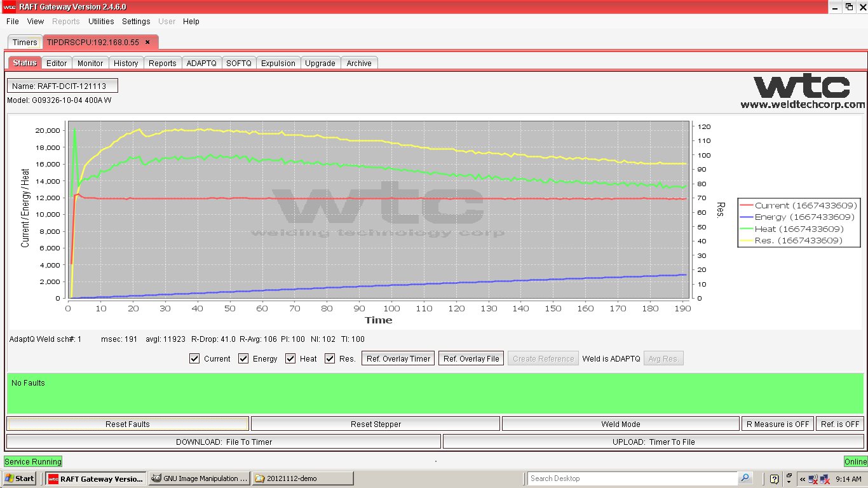Open the Utilities menu
This screenshot has width=868, height=488.
pyautogui.click(x=101, y=21)
